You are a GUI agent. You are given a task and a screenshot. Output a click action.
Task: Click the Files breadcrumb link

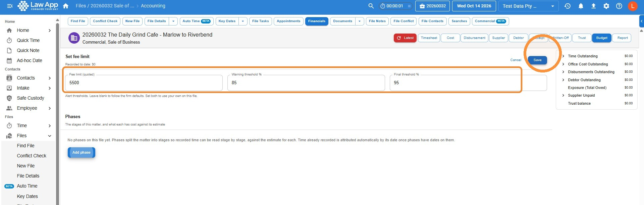click(81, 6)
